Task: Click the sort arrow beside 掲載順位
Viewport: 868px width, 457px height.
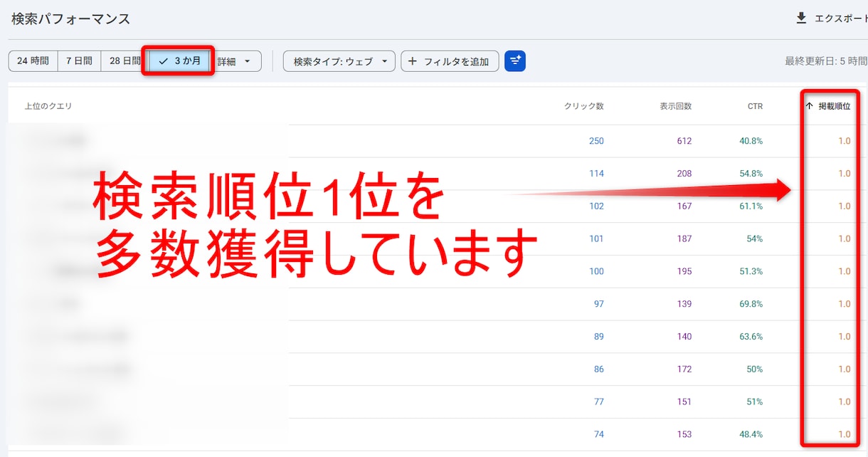Action: 810,106
